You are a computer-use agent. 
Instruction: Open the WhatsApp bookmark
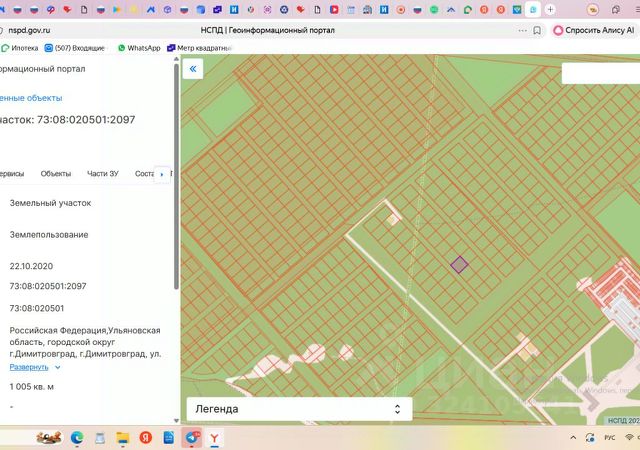pos(139,48)
